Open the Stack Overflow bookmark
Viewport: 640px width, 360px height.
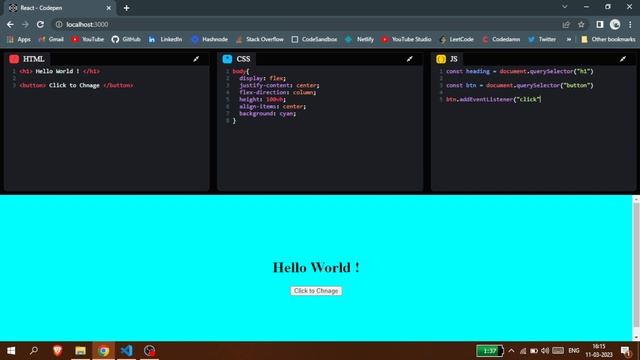tap(260, 39)
